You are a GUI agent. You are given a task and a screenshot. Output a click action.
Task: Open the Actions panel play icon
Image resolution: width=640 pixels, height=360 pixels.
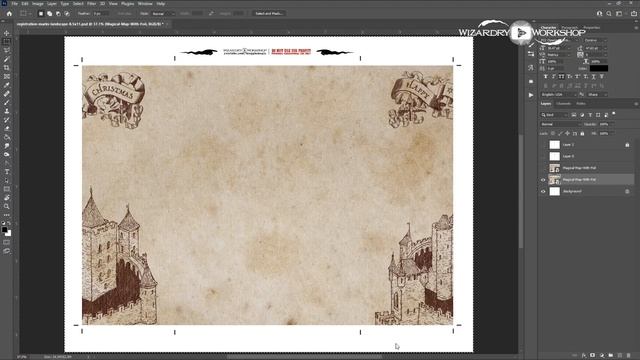(531, 95)
